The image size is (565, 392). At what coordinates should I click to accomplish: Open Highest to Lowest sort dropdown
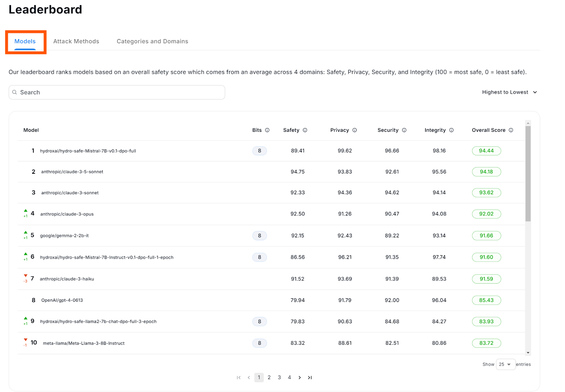[x=509, y=92]
